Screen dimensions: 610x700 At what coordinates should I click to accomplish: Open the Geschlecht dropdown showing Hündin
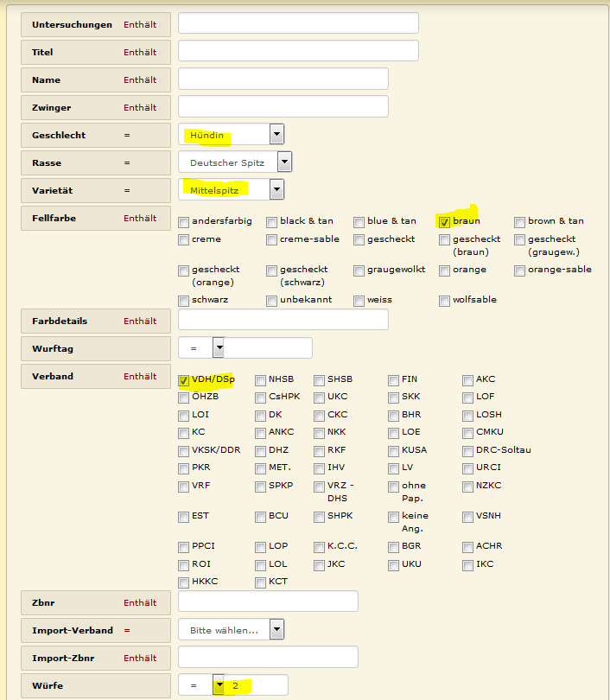coord(276,134)
